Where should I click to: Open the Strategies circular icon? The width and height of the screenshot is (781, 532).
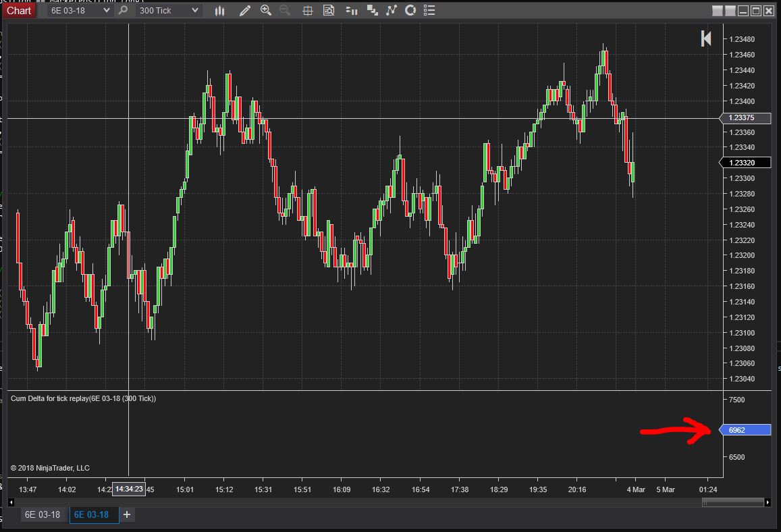pos(410,10)
